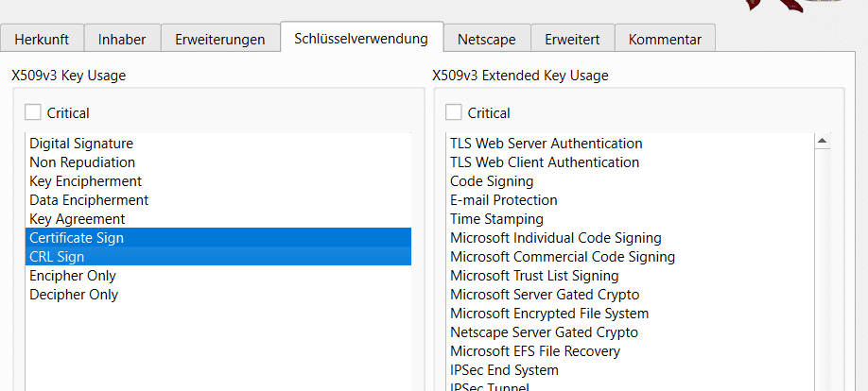Image resolution: width=868 pixels, height=391 pixels.
Task: Open the Erweitert tab
Action: coord(572,39)
